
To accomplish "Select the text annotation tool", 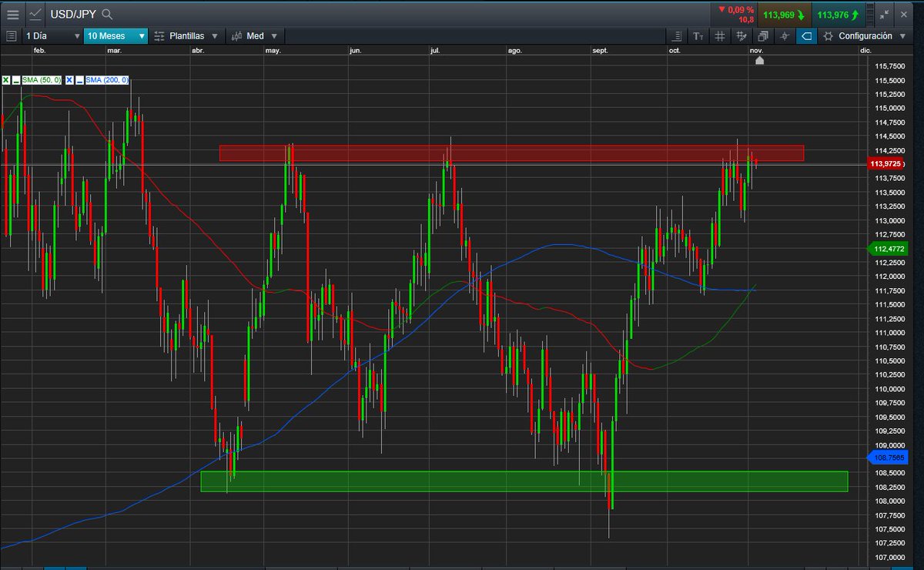I will 698,35.
